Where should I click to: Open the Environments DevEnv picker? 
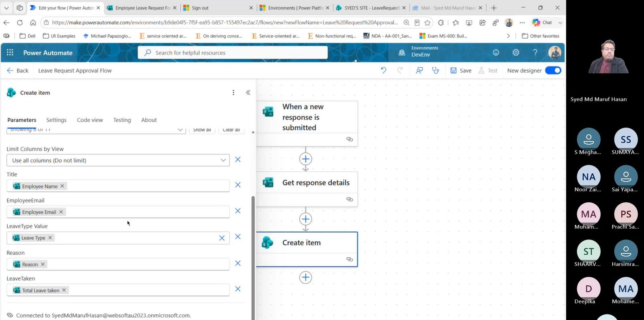419,52
